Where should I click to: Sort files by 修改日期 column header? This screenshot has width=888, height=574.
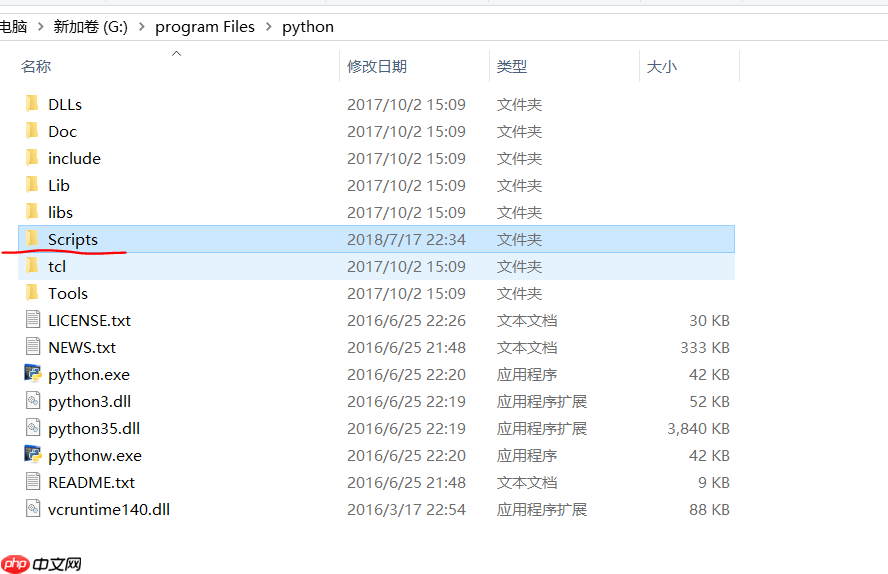click(x=377, y=67)
